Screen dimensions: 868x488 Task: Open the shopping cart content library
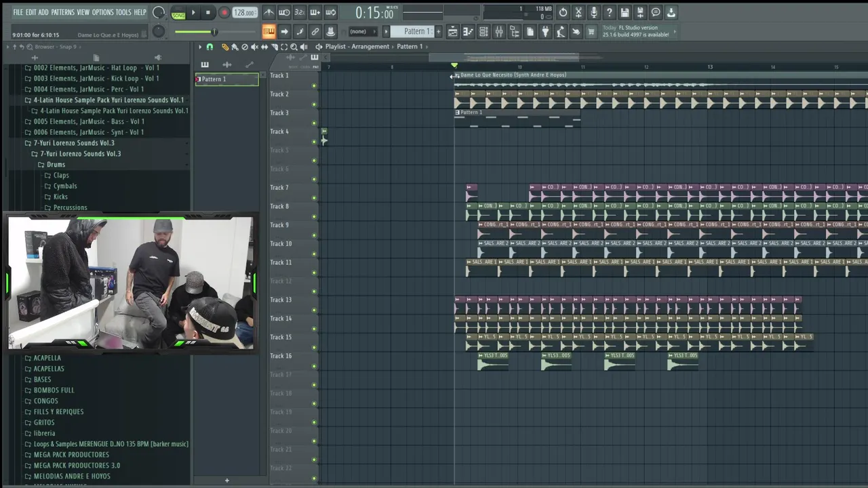(591, 31)
